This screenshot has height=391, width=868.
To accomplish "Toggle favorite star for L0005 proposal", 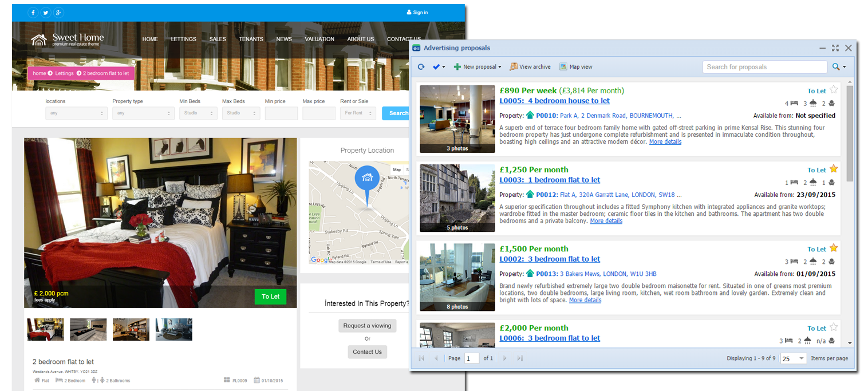I will click(834, 90).
